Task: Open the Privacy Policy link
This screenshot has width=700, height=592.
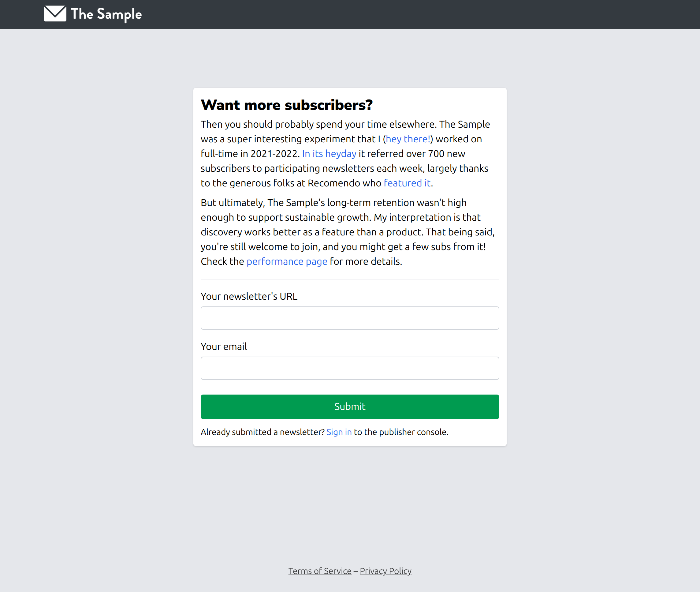Action: (x=386, y=571)
